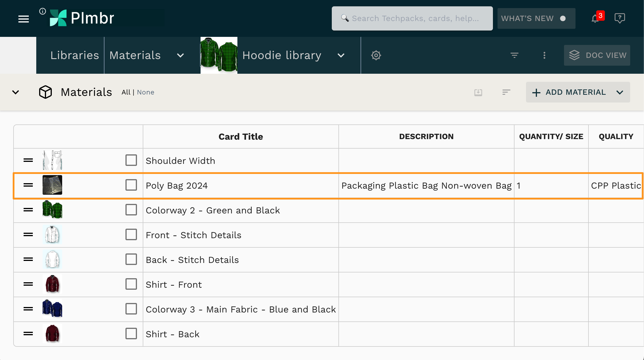
Task: Click the library settings gear icon
Action: (376, 55)
